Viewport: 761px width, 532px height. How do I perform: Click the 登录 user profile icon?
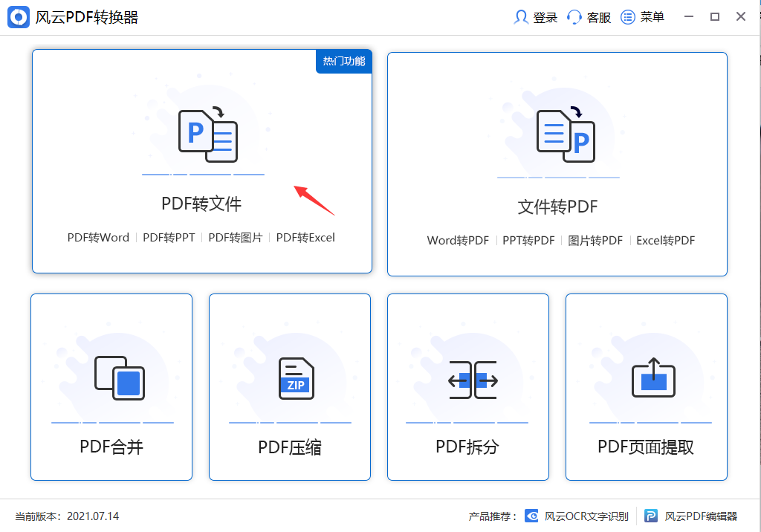coord(521,17)
